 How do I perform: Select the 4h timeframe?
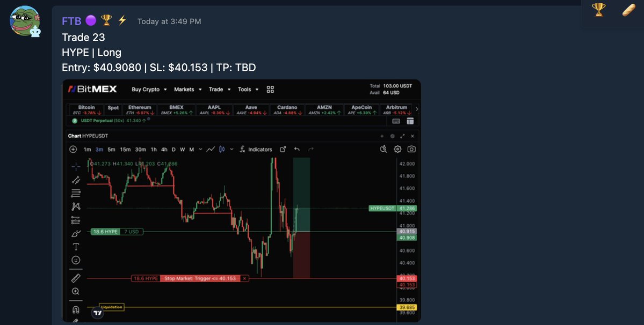tap(164, 150)
